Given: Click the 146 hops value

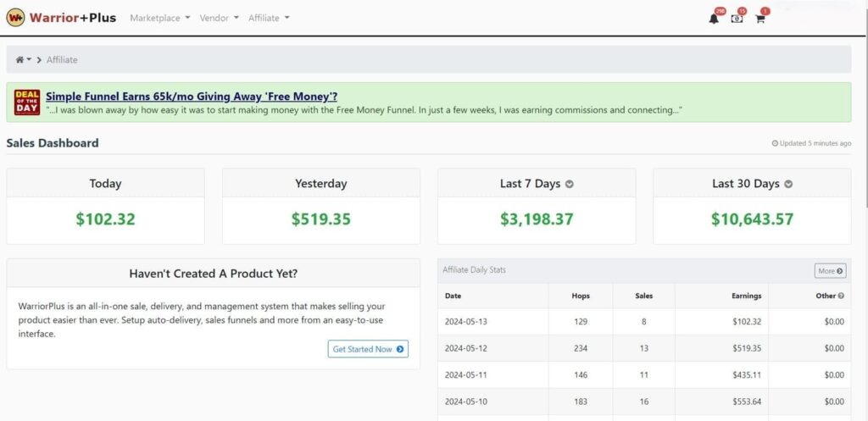Looking at the screenshot, I should (x=581, y=375).
